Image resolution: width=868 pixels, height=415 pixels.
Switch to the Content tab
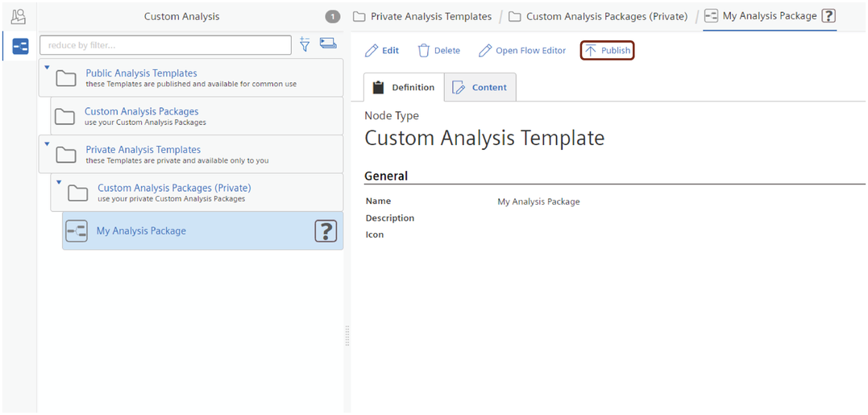point(480,87)
